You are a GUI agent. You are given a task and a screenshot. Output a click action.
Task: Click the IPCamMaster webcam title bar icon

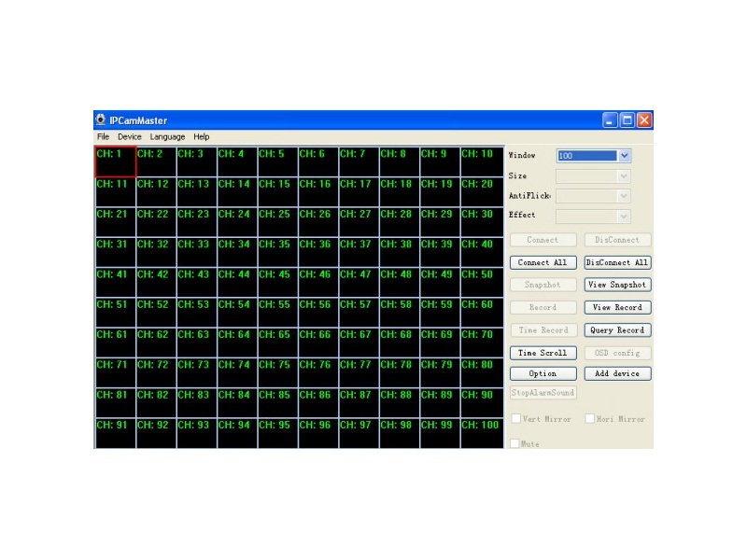point(101,120)
